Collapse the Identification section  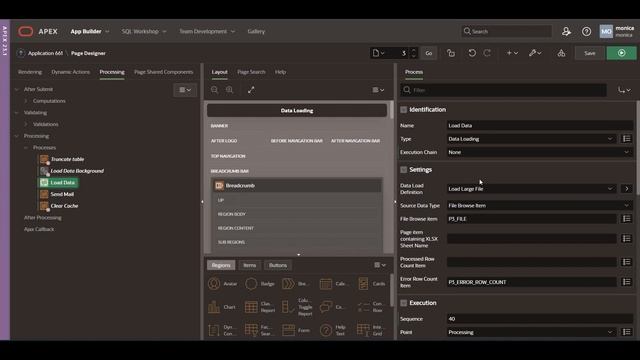[404, 110]
